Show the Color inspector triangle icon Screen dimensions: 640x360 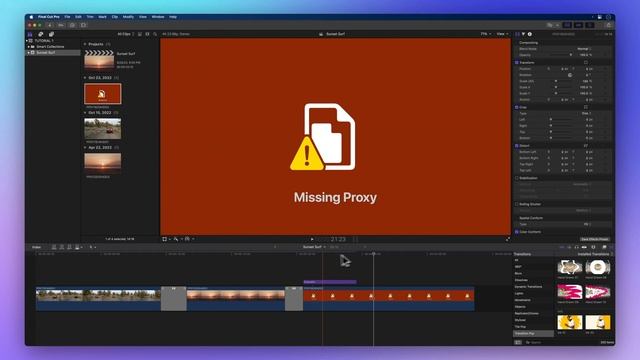tap(524, 34)
